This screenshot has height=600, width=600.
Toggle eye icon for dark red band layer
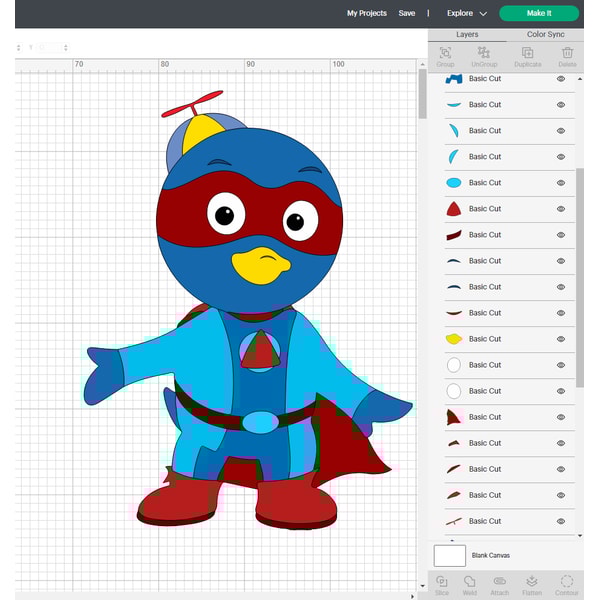561,235
